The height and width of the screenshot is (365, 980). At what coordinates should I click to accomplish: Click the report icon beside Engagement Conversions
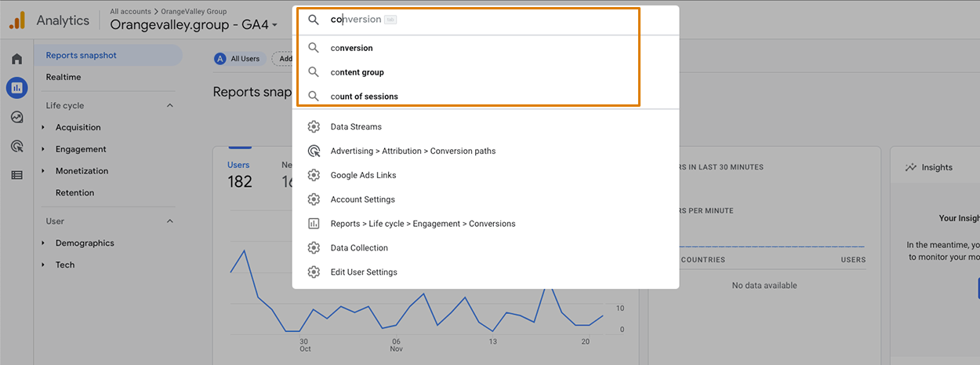coord(314,224)
